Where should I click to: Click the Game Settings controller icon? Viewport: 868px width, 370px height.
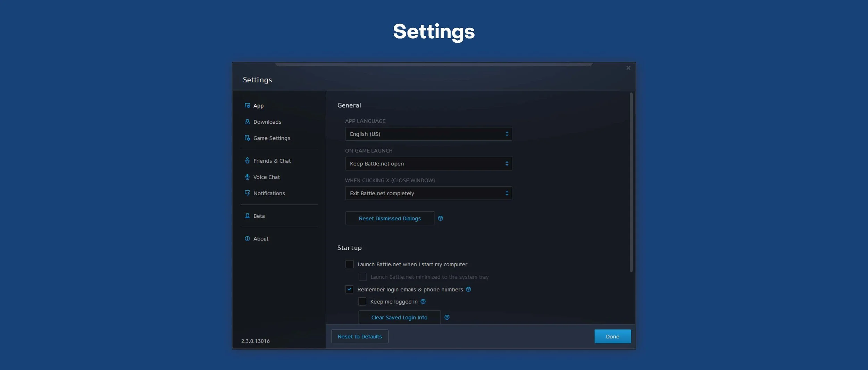[x=247, y=138]
